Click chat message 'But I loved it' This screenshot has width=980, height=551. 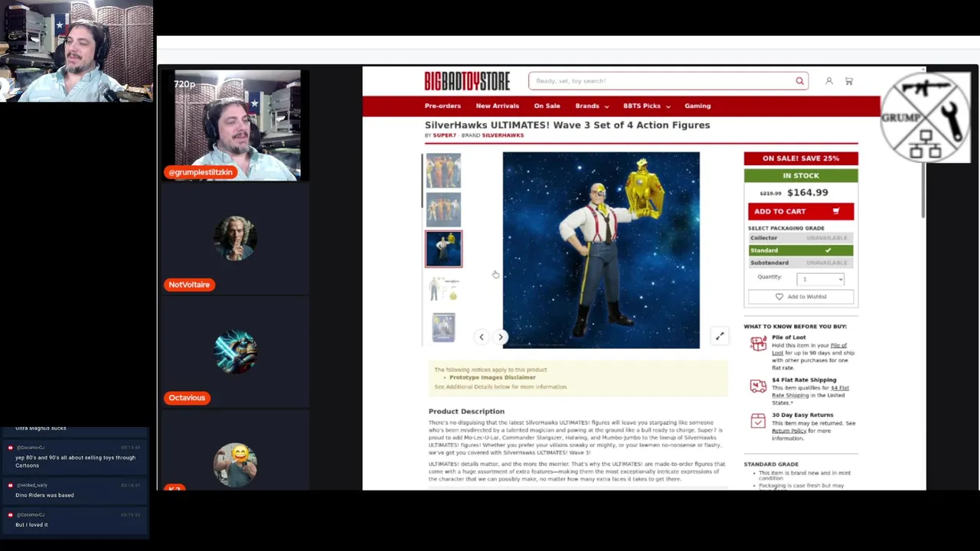31,525
